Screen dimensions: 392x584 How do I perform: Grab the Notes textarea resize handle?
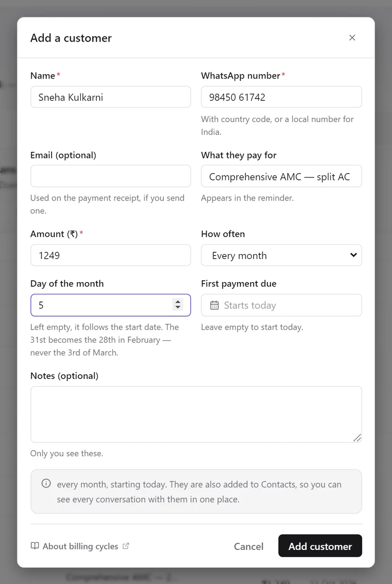pos(357,438)
